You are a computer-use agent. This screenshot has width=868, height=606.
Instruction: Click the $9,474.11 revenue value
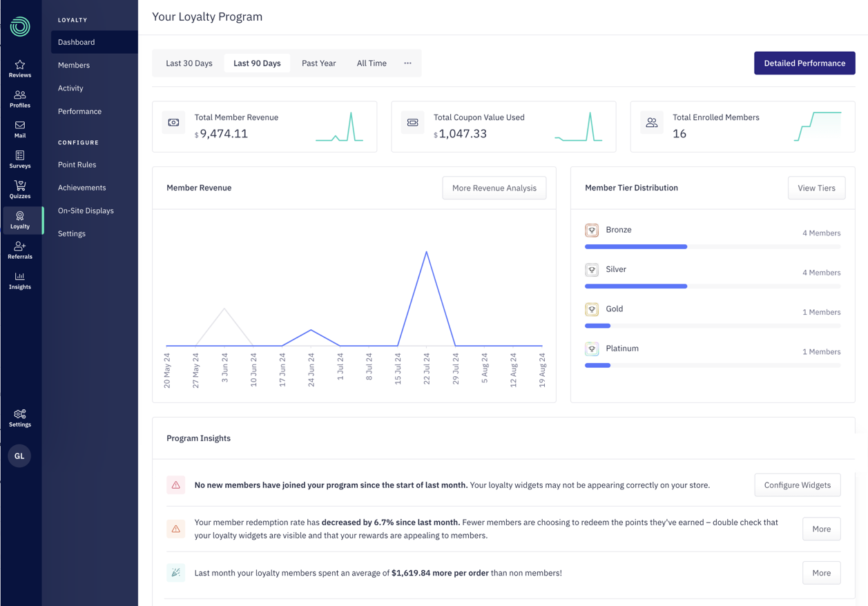(x=221, y=134)
